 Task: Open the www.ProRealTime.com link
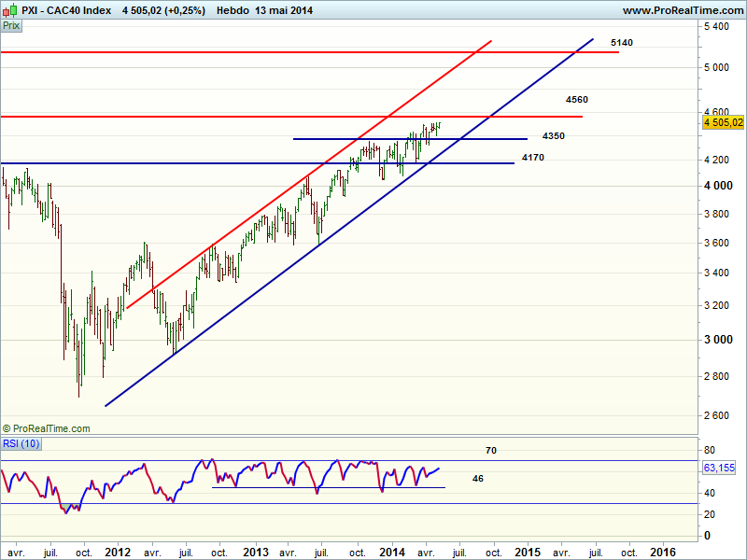(682, 10)
